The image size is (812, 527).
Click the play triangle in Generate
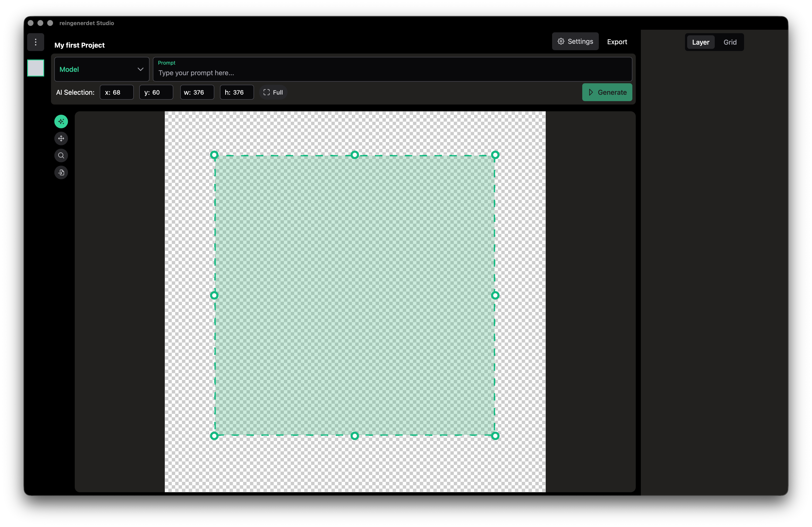point(591,92)
